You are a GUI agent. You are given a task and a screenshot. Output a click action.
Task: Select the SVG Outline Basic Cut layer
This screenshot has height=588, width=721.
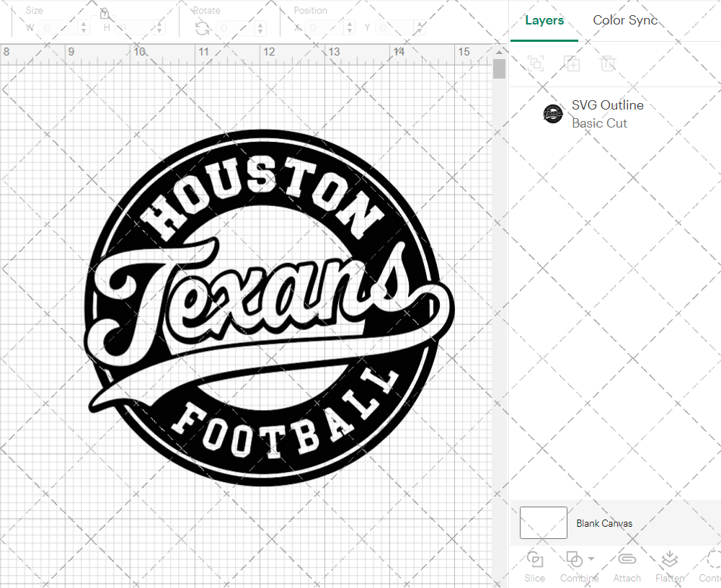tap(608, 114)
